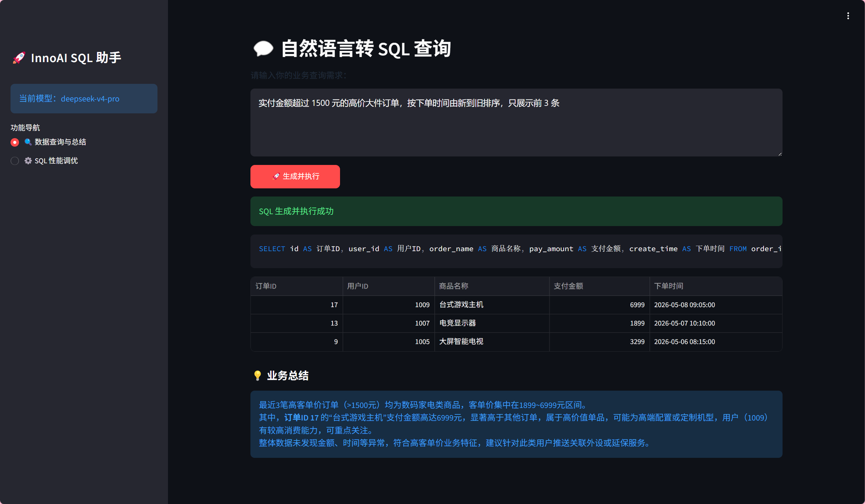Screen dimensions: 865x504
Task: Open the three-dot main menu
Action: (848, 16)
